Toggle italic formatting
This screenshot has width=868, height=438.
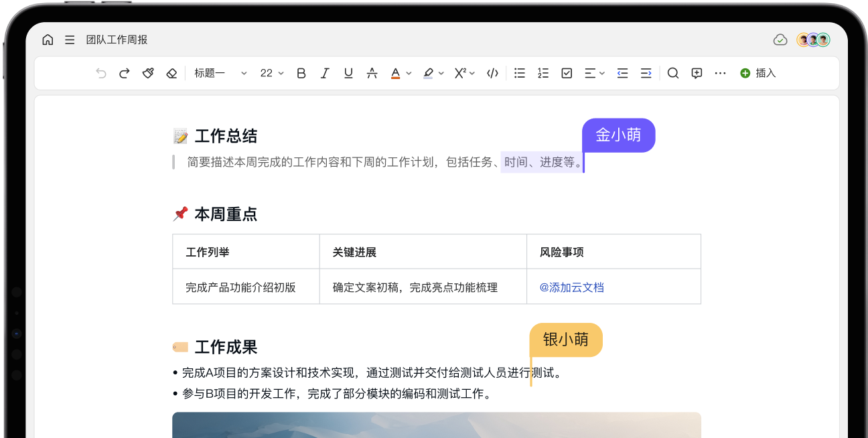pyautogui.click(x=325, y=74)
